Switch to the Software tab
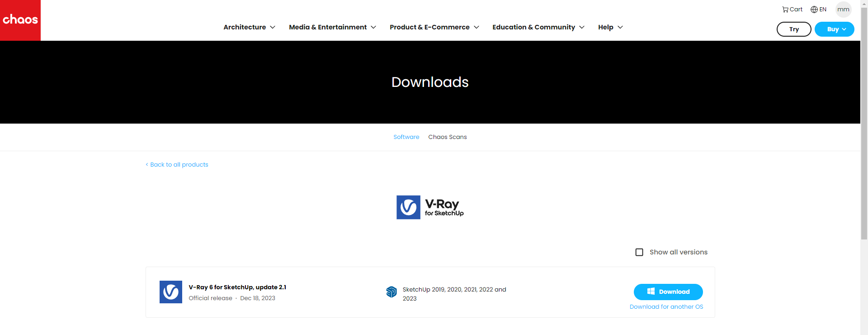 coord(406,137)
